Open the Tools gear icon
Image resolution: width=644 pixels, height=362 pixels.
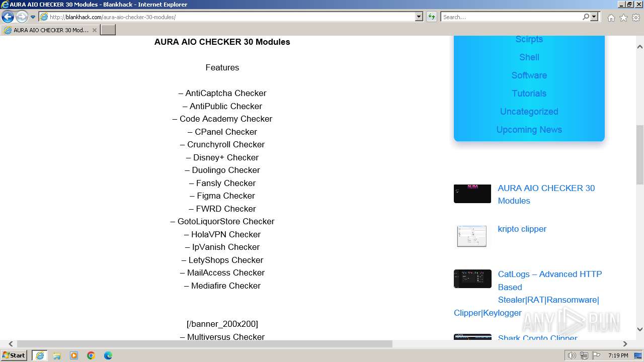[x=636, y=18]
